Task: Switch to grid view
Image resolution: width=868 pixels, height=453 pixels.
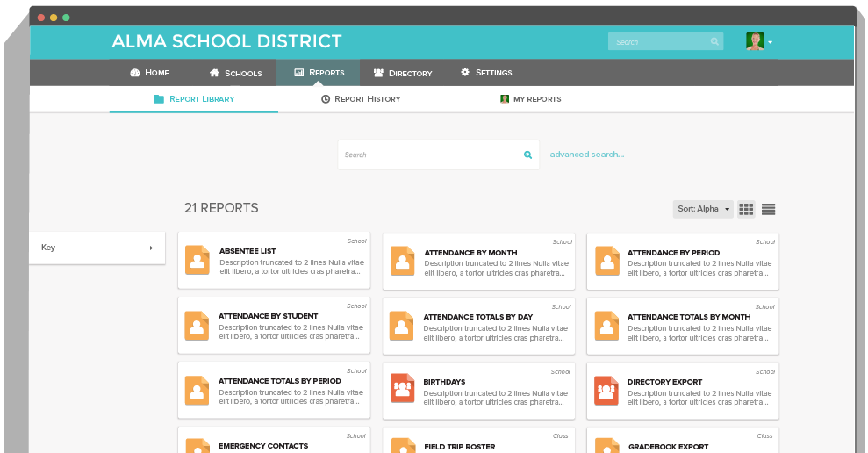Action: [x=746, y=209]
